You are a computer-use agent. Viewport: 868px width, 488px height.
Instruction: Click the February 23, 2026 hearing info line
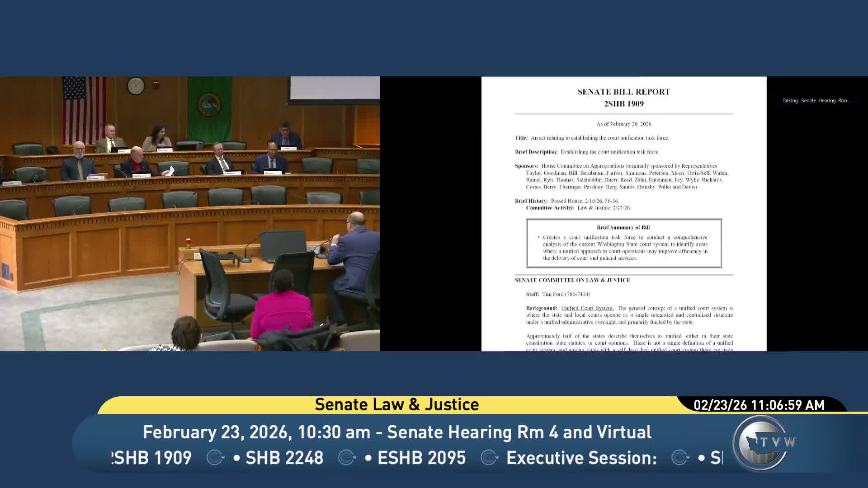click(x=396, y=432)
